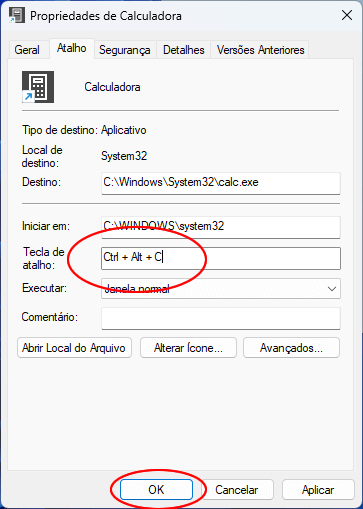Expand the Executar dropdown arrow

pos(332,289)
